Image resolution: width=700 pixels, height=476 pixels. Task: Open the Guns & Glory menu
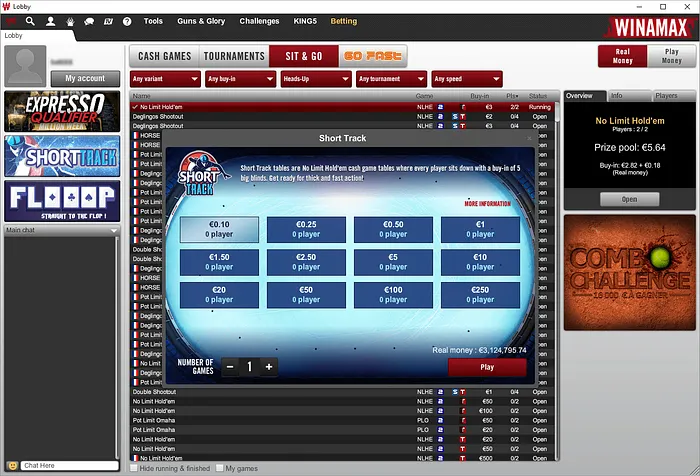(200, 20)
